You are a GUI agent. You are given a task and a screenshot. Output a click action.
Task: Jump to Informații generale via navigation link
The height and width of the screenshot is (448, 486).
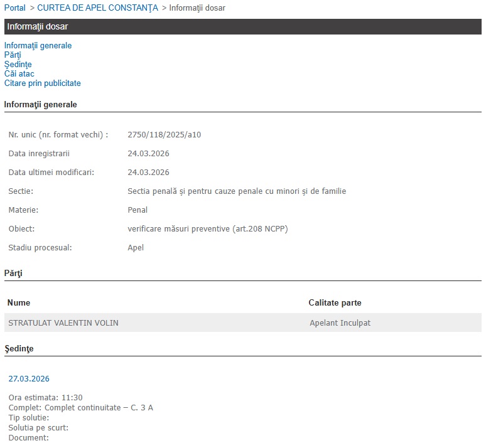[38, 46]
